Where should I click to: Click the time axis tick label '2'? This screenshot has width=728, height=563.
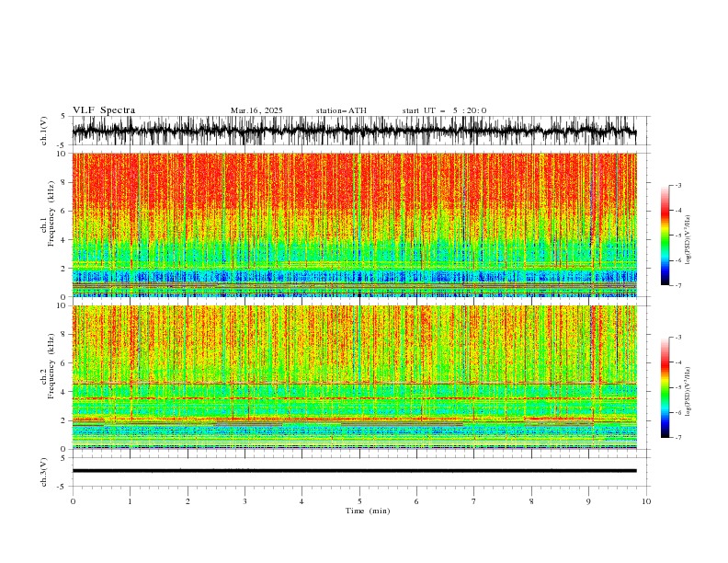tap(188, 501)
